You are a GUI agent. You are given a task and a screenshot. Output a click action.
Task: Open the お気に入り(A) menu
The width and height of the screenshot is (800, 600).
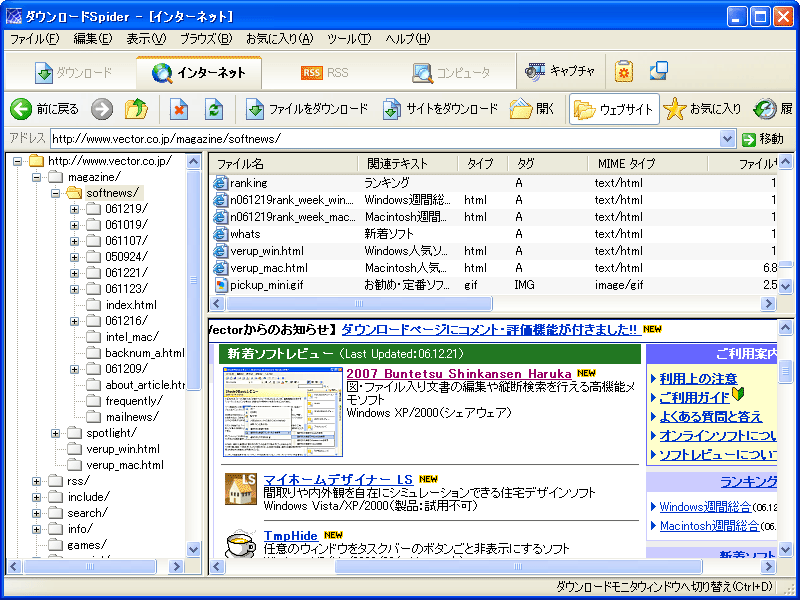280,39
